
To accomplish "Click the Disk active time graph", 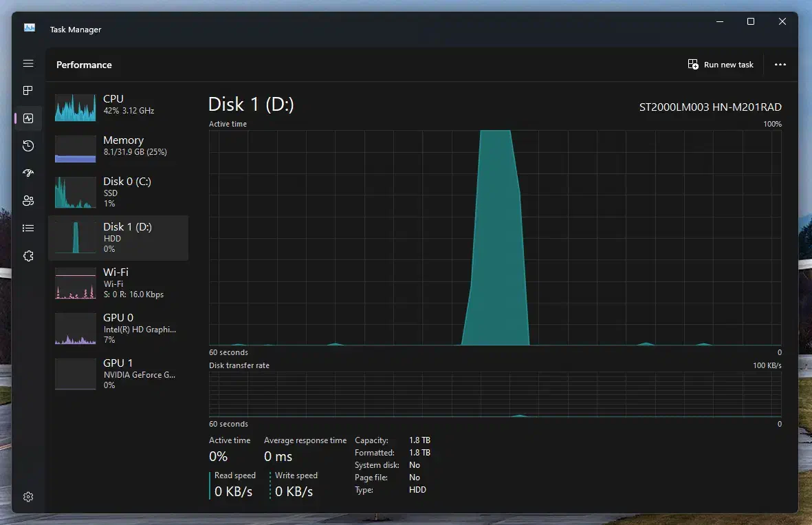I will point(495,237).
